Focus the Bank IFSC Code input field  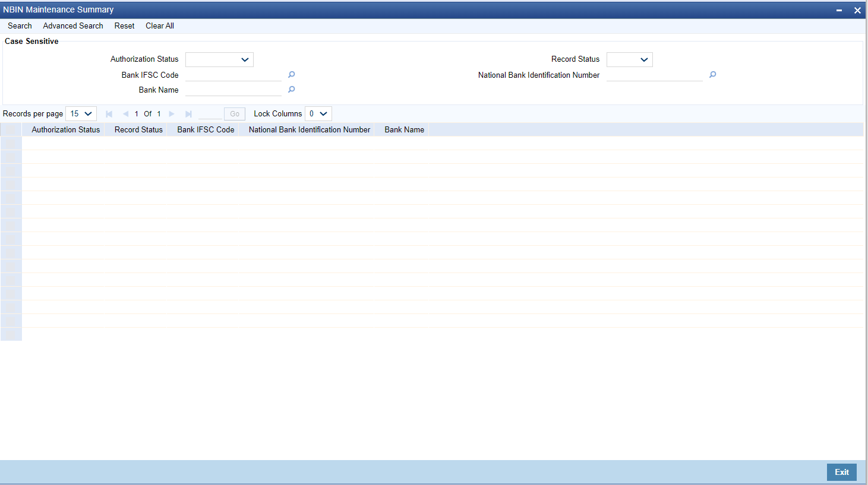(x=233, y=75)
